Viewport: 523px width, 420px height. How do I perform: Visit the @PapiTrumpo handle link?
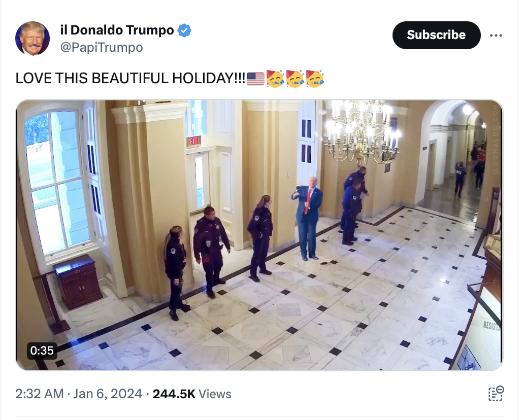point(102,47)
